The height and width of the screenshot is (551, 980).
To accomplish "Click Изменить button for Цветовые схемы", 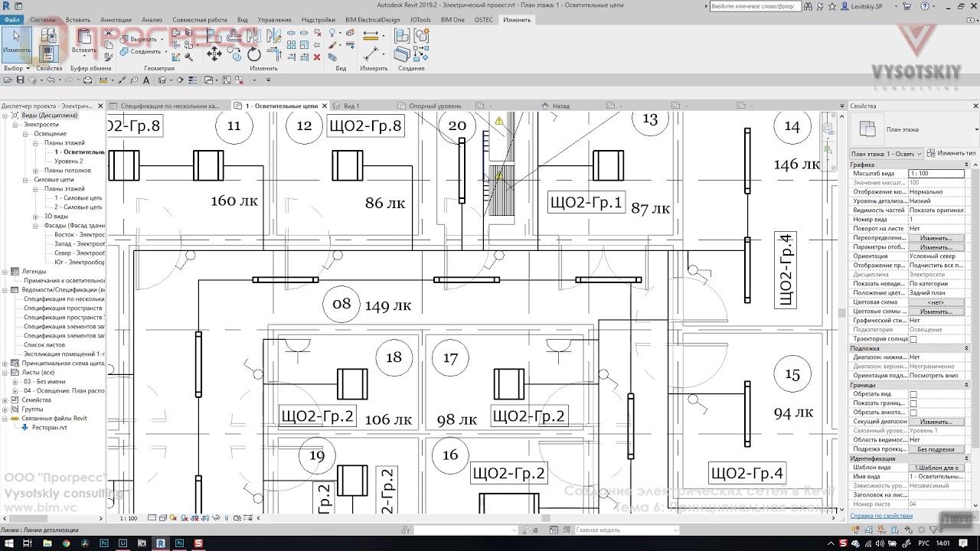I will click(x=936, y=311).
